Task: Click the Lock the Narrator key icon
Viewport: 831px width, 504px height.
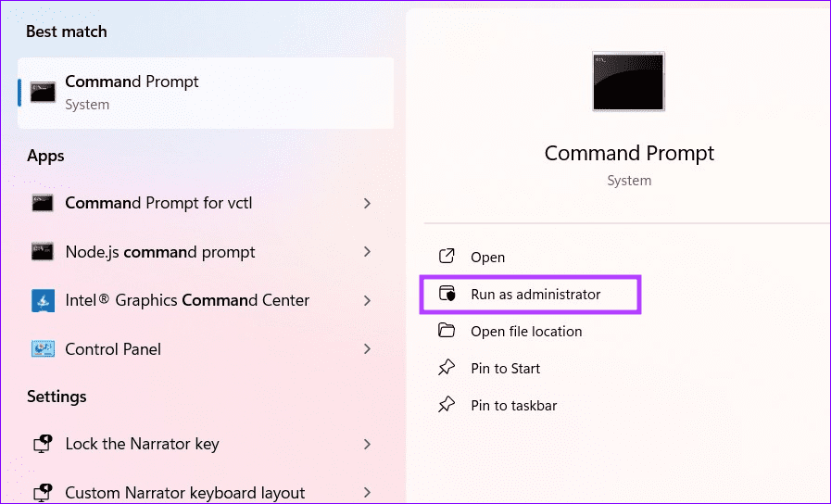Action: coord(43,444)
